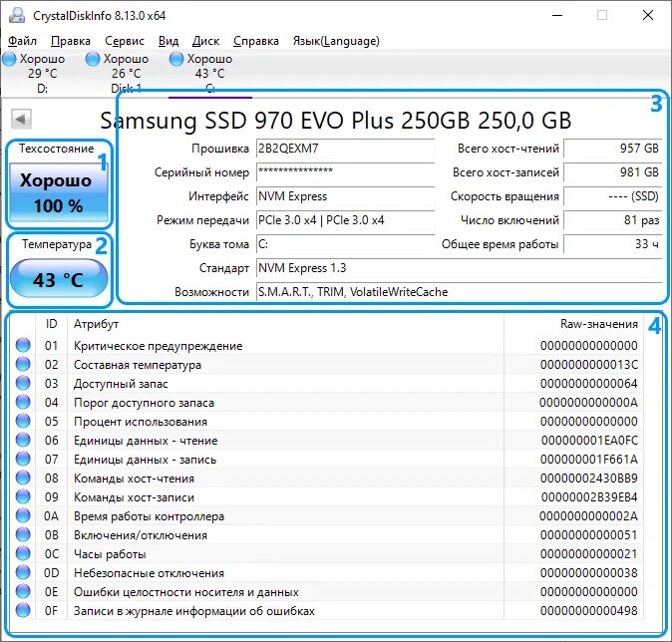
Task: Click raw value 0000000000498
Action: pyautogui.click(x=589, y=611)
